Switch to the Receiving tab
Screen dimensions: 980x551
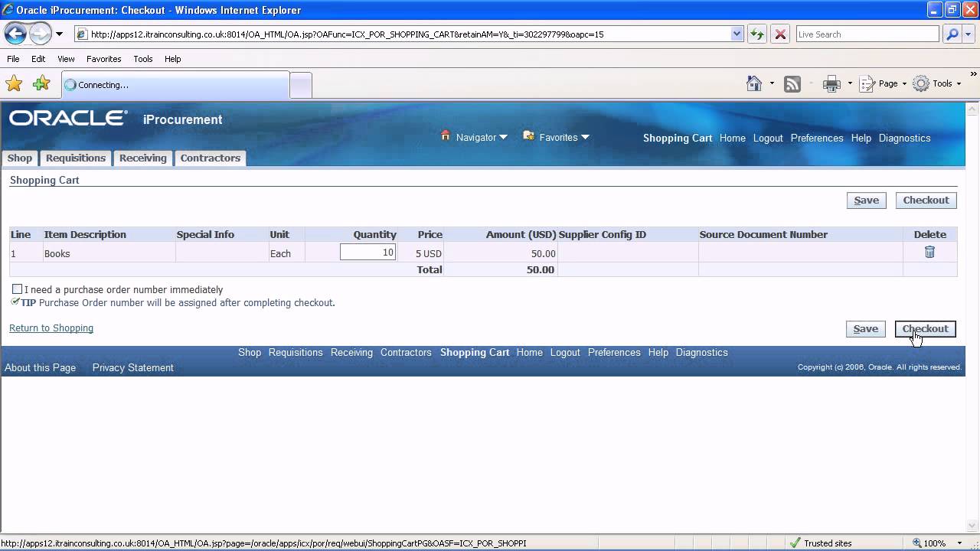point(143,158)
